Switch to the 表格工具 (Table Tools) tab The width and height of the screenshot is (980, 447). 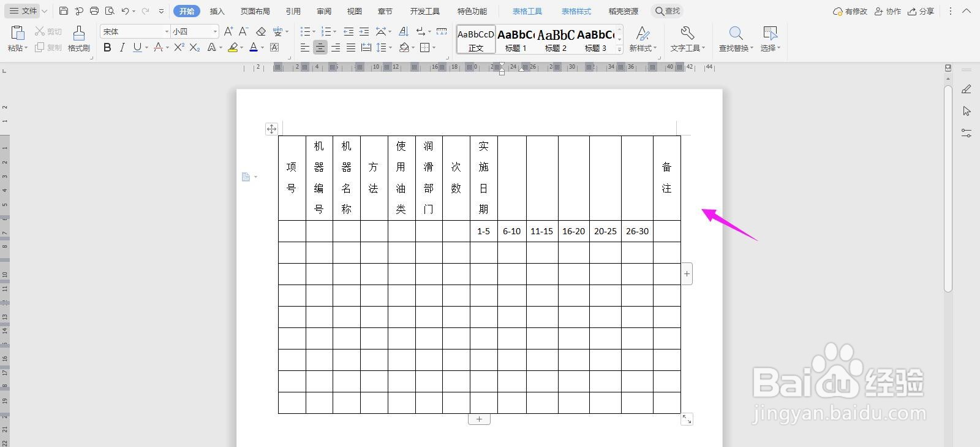tap(527, 11)
